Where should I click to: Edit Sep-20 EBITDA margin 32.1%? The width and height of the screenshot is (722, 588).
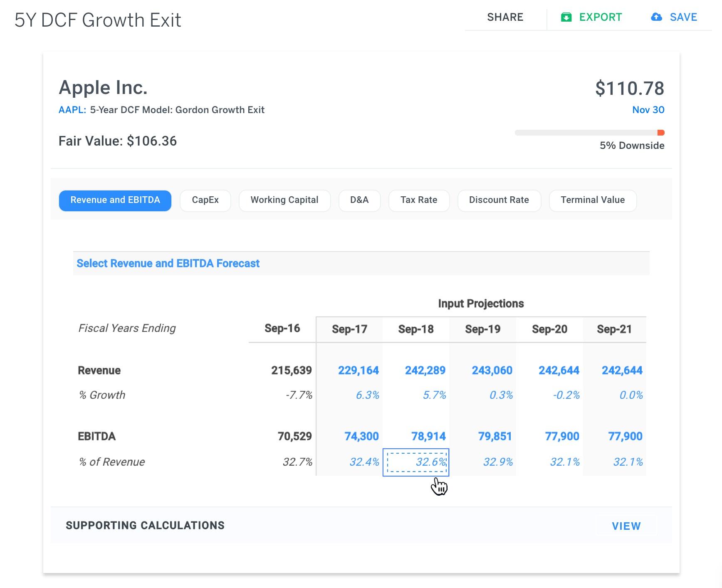click(565, 462)
